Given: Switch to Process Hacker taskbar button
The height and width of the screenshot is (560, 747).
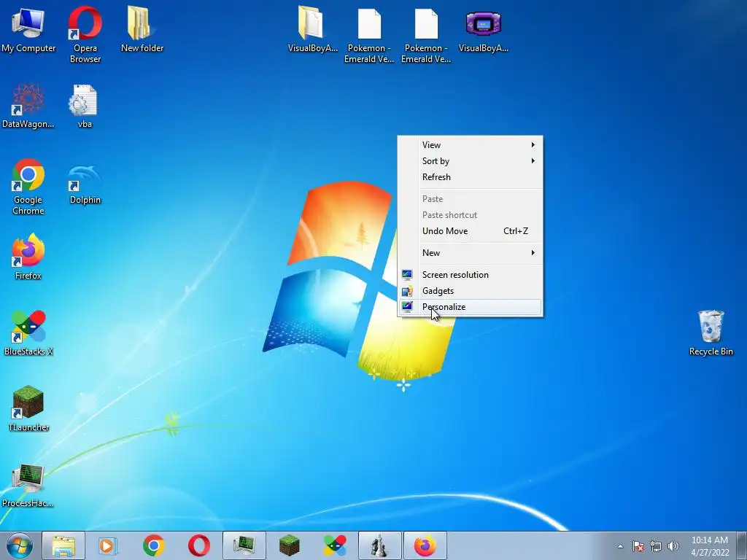Looking at the screenshot, I should click(244, 545).
